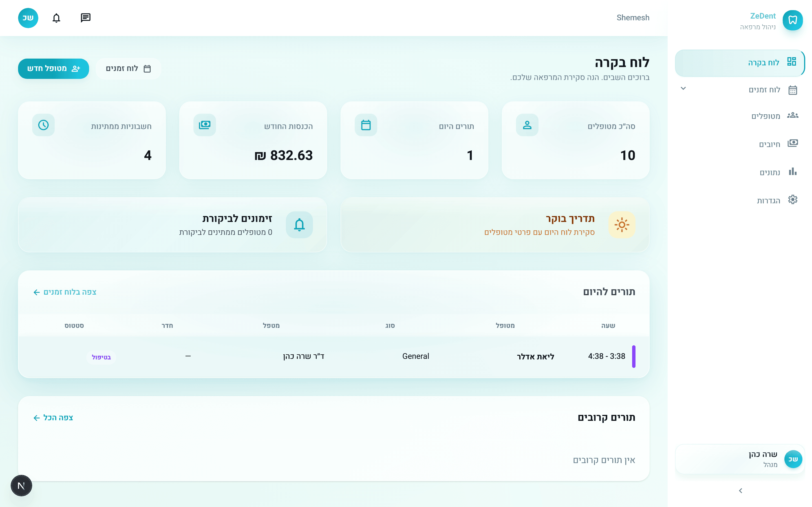Collapse the sidebar with the bottom chevron

coord(740,491)
